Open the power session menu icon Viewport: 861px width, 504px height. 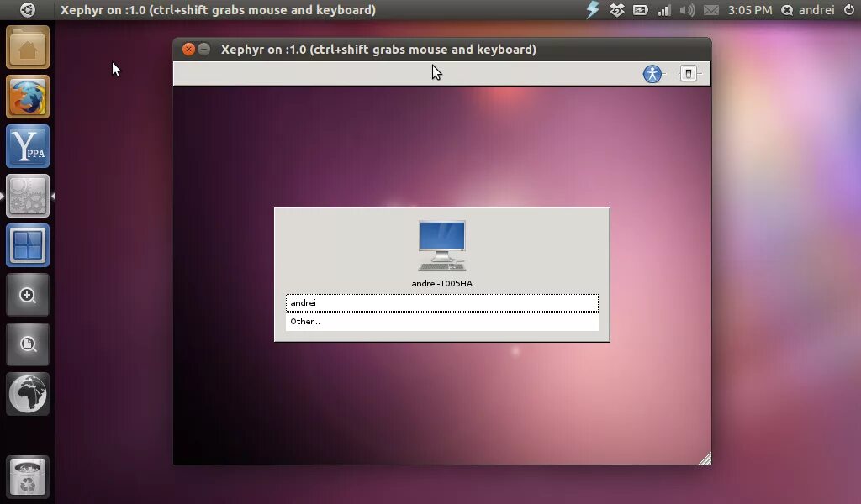849,10
